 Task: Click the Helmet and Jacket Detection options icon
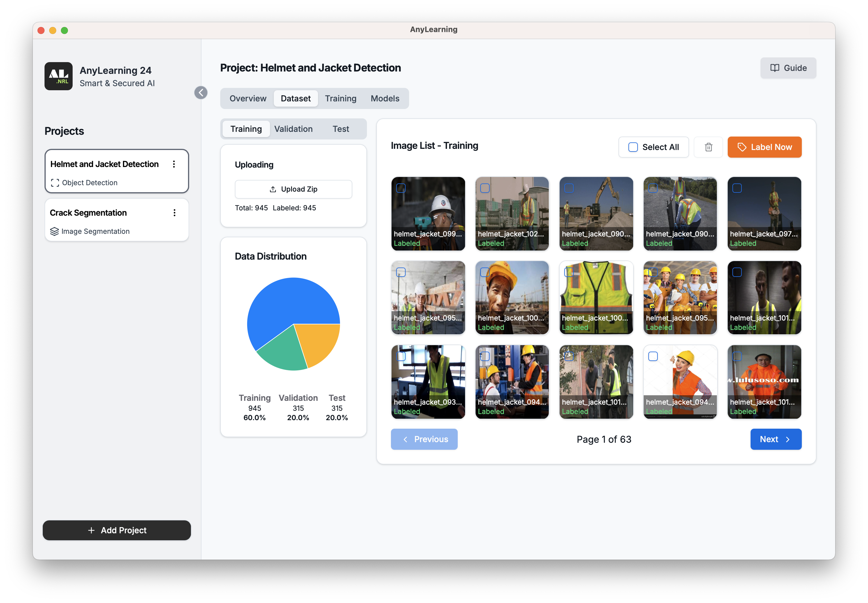pos(174,163)
